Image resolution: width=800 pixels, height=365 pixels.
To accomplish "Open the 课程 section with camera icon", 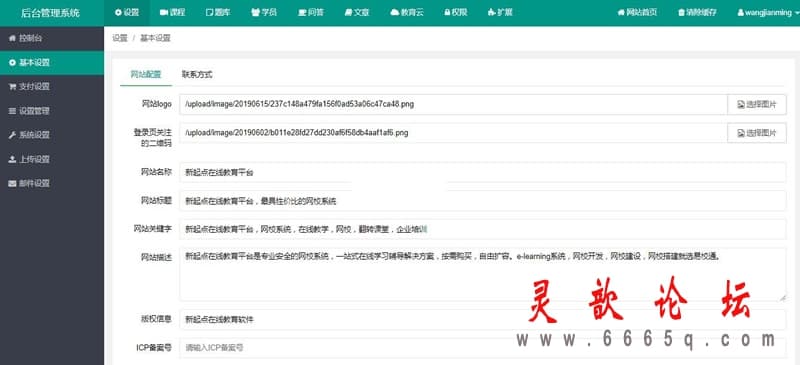I will tap(172, 12).
